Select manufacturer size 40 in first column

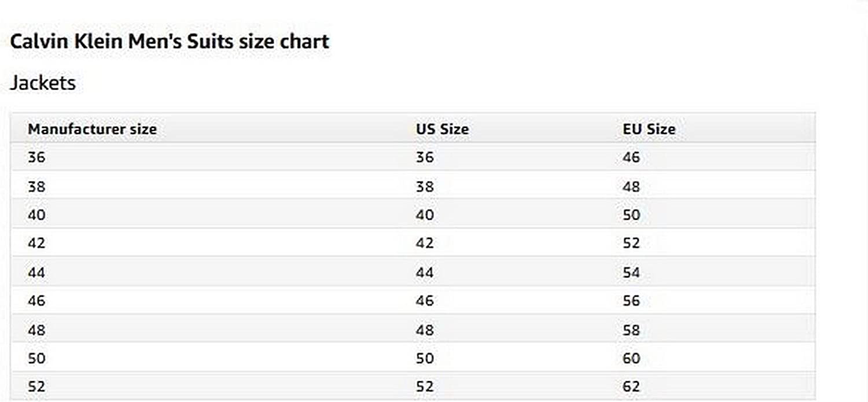(x=36, y=215)
